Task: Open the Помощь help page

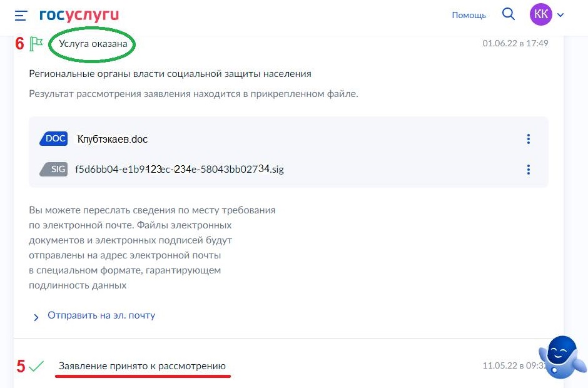Action: coord(469,15)
